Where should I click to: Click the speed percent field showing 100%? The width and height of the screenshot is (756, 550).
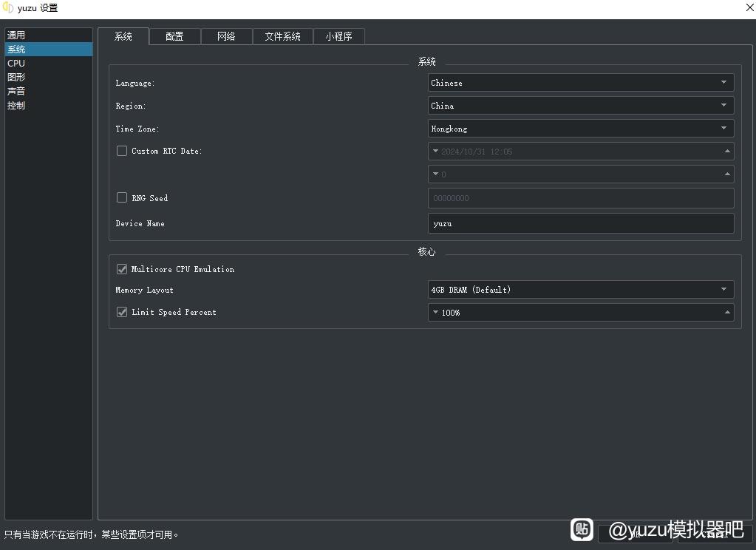click(581, 312)
